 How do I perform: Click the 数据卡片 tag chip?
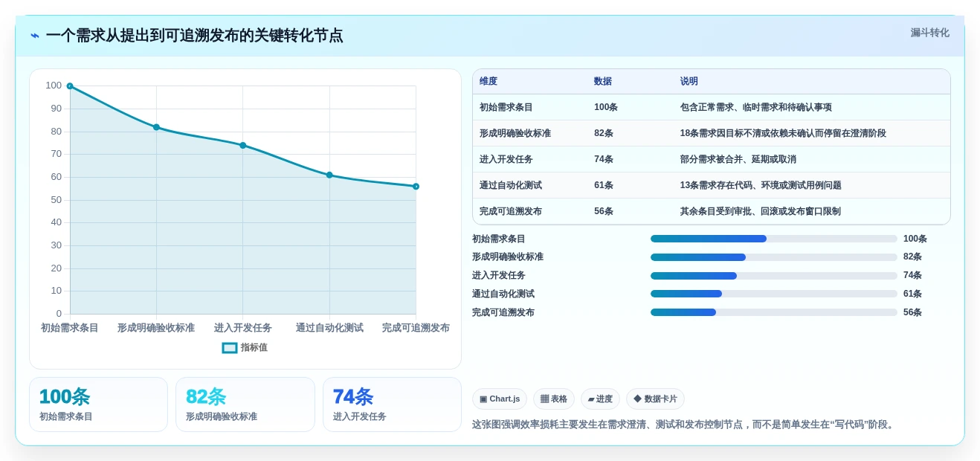(655, 399)
